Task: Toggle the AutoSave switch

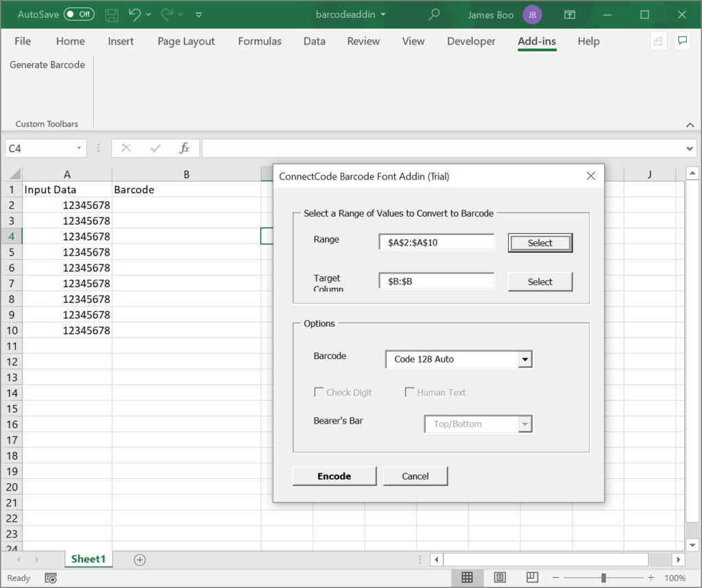Action: pos(79,14)
